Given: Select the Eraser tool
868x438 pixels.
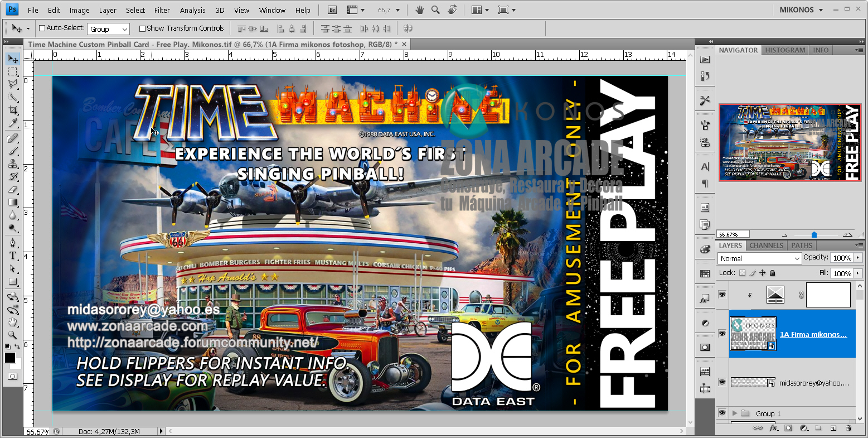Looking at the screenshot, I should tap(12, 190).
